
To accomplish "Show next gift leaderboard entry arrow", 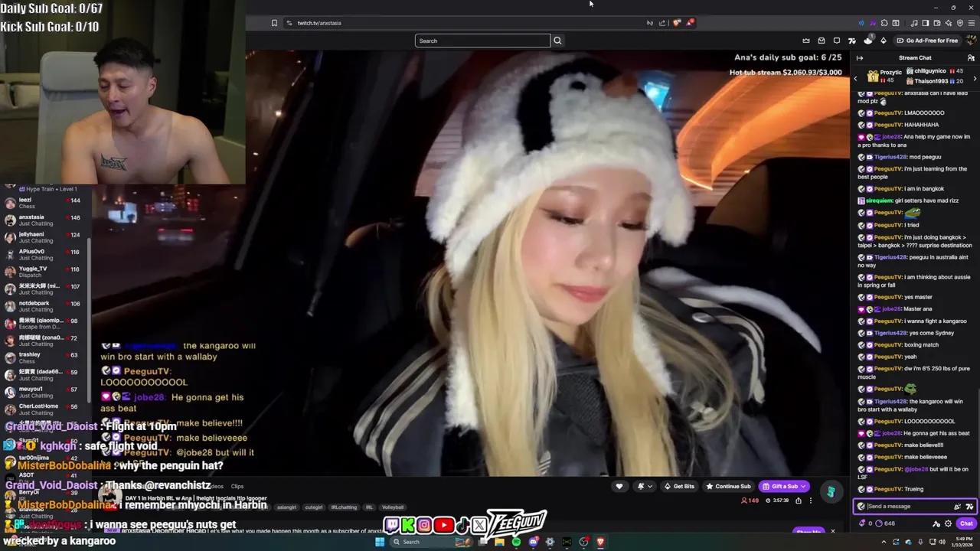I will pyautogui.click(x=975, y=78).
